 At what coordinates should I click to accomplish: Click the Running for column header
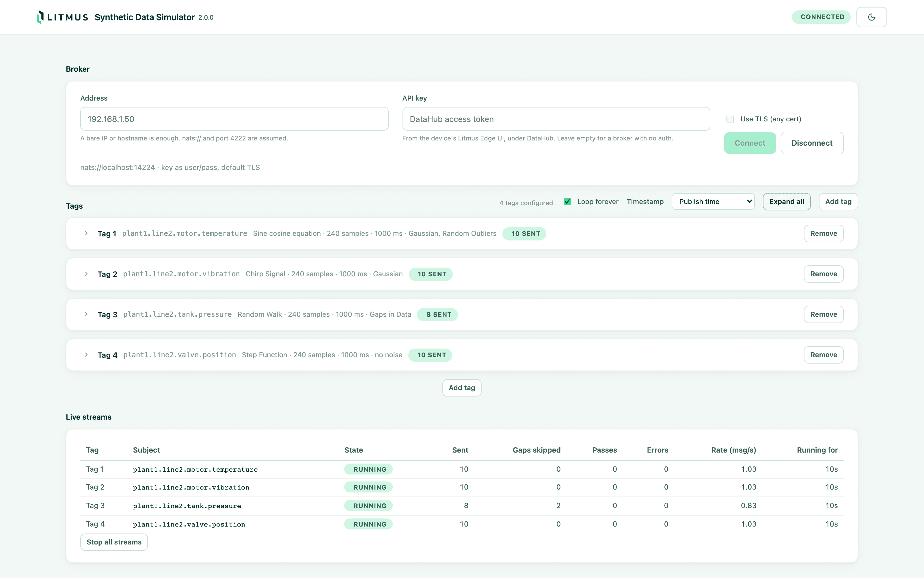[x=817, y=450]
